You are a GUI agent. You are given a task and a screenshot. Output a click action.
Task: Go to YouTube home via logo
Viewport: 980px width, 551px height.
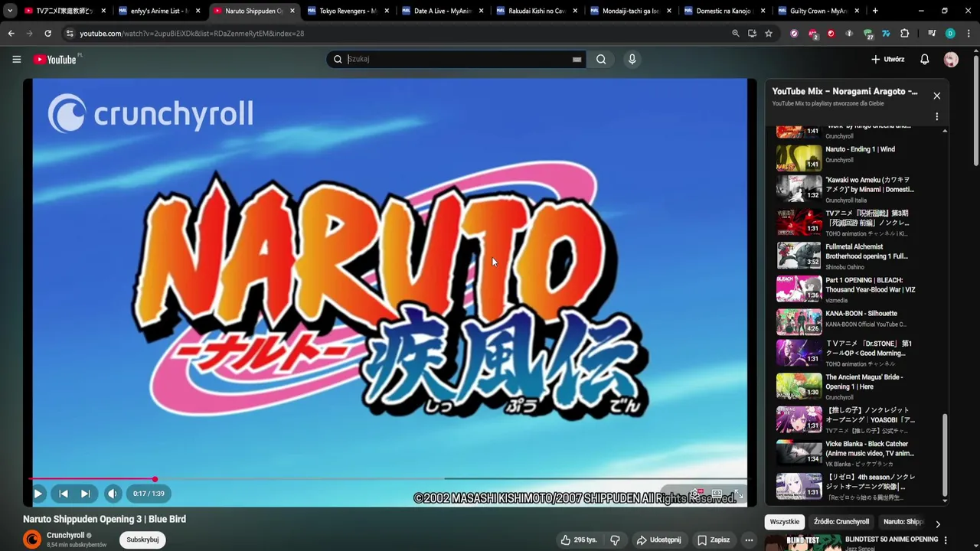[x=57, y=59]
